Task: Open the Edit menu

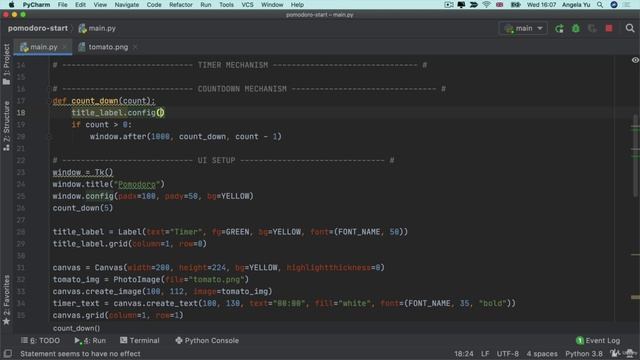Action: [80, 5]
